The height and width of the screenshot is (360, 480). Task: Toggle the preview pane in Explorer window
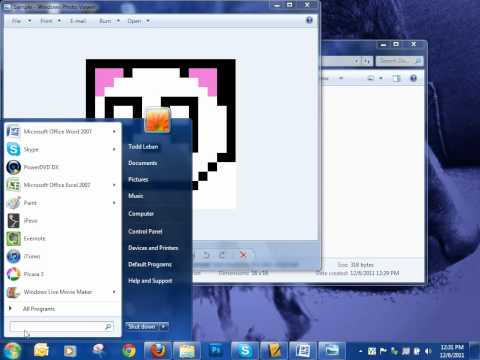click(396, 78)
